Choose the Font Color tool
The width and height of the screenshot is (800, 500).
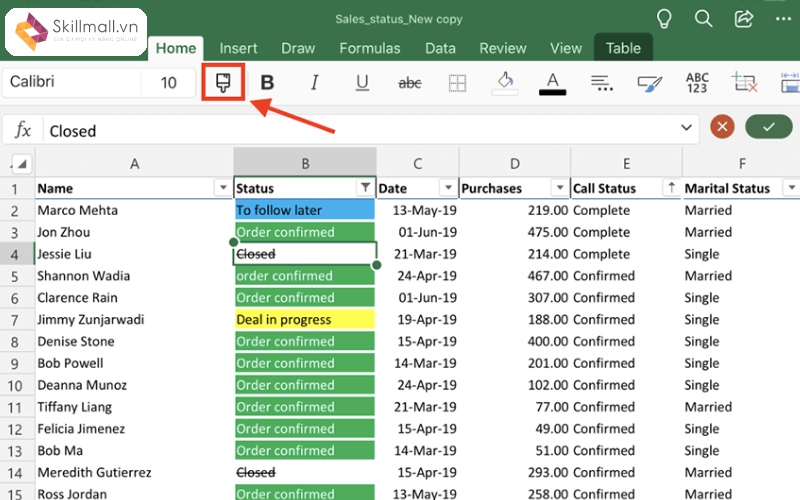click(553, 83)
